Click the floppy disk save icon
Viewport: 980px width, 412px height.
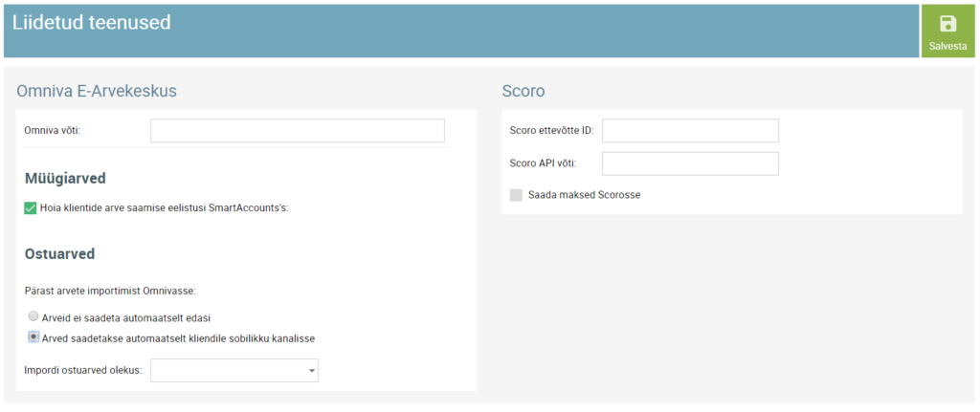tap(948, 24)
